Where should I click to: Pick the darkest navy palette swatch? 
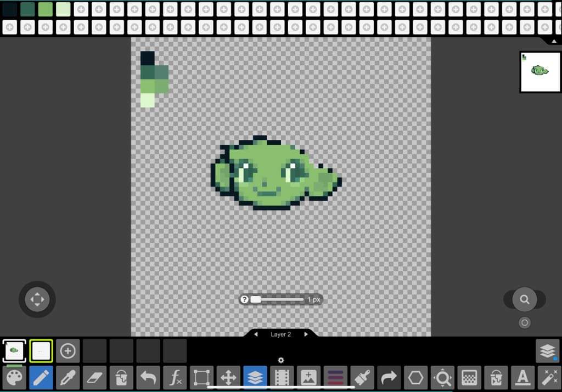pos(10,9)
